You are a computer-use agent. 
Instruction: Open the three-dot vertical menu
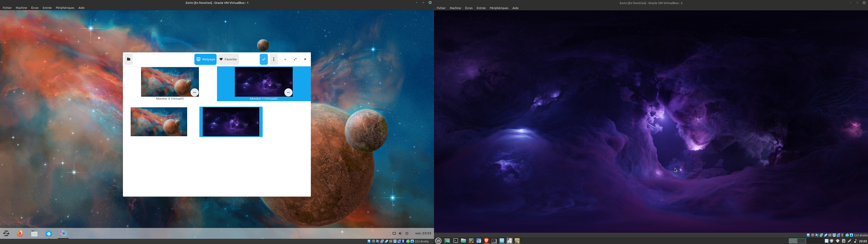click(274, 59)
